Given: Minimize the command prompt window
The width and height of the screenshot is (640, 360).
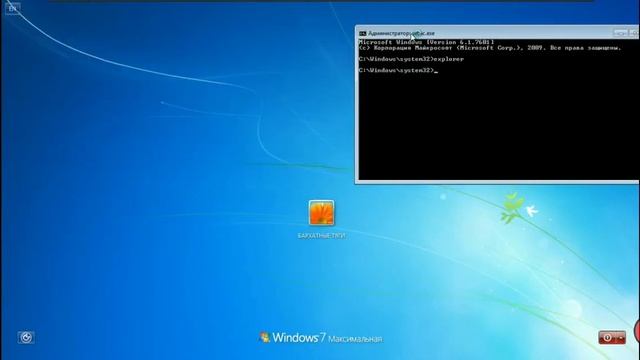Looking at the screenshot, I should click(x=620, y=33).
